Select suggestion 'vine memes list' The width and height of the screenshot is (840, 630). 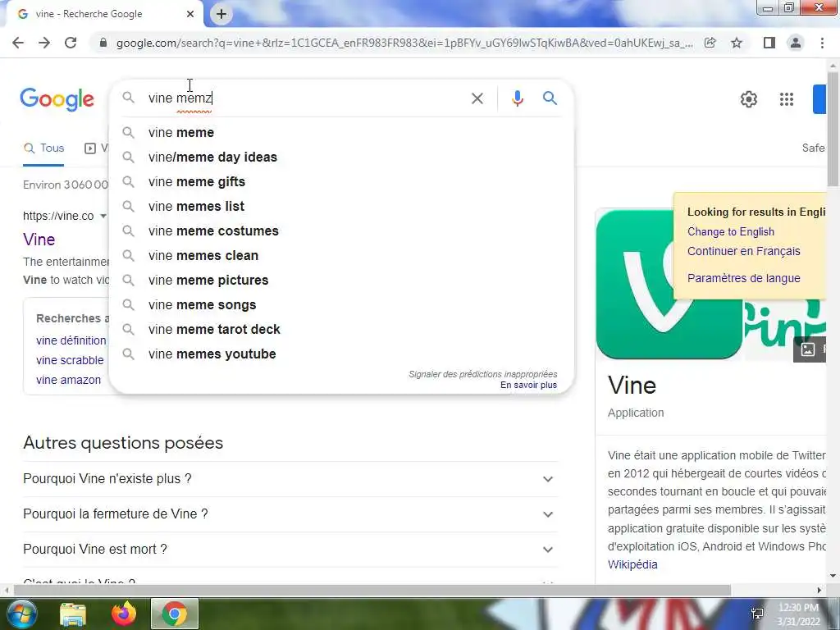341,206
